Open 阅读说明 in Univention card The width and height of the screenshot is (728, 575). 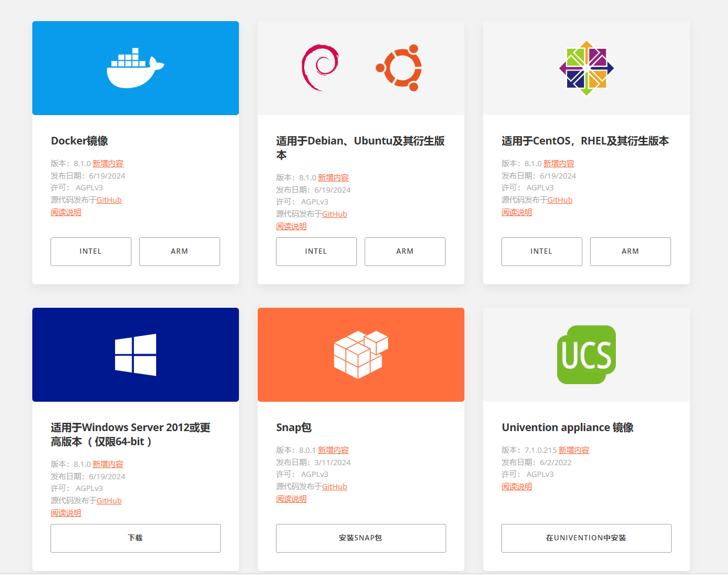click(517, 486)
